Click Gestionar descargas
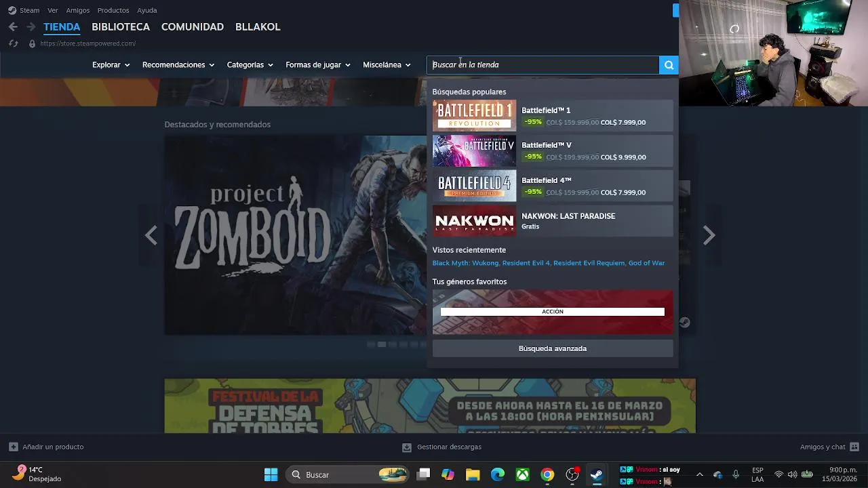This screenshot has height=488, width=868. tap(449, 447)
